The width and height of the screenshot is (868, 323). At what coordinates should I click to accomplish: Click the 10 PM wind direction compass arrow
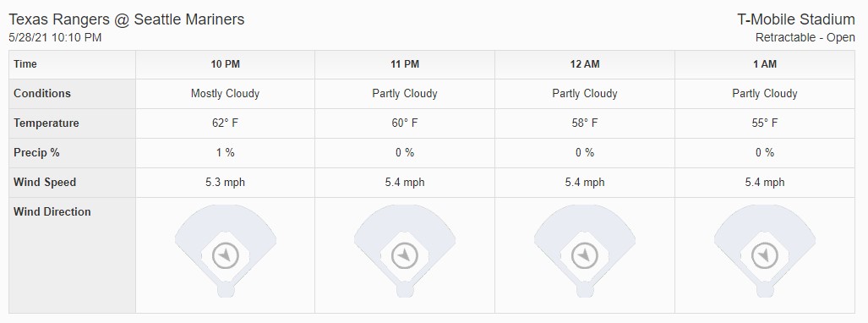point(226,256)
